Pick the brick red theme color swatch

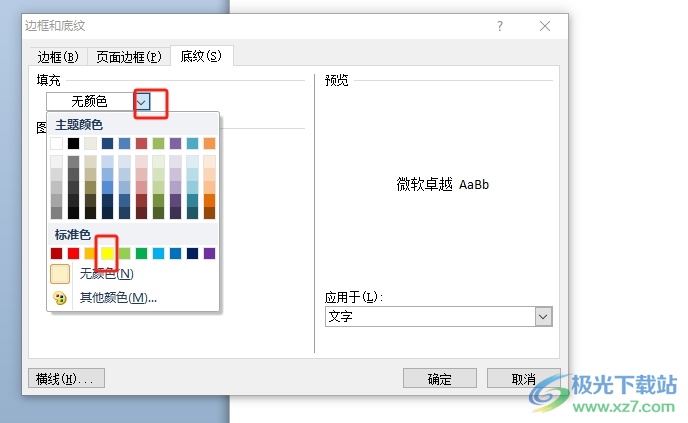(141, 143)
